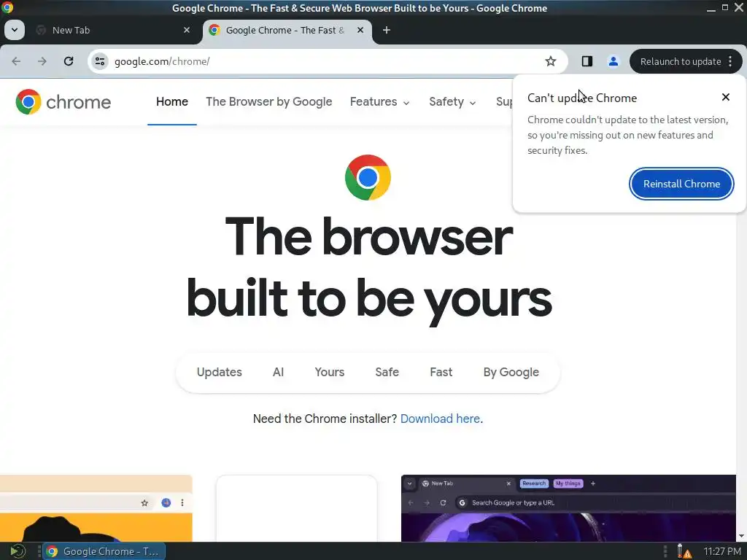The width and height of the screenshot is (747, 560).
Task: Select the Yours pill tab
Action: coord(329,373)
